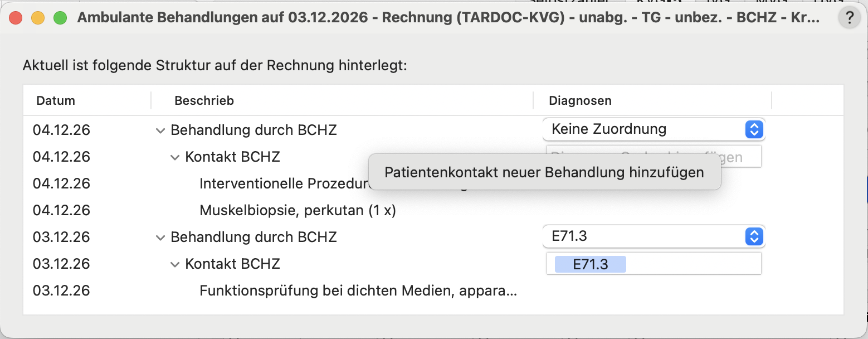Click the 'Beschrieb' column header
The height and width of the screenshot is (339, 868).
click(x=204, y=101)
